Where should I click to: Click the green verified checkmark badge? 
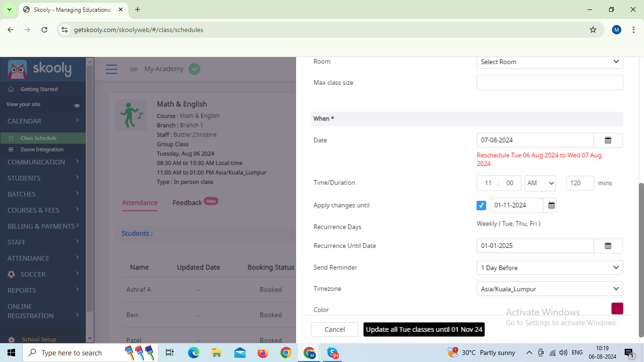pos(194,69)
